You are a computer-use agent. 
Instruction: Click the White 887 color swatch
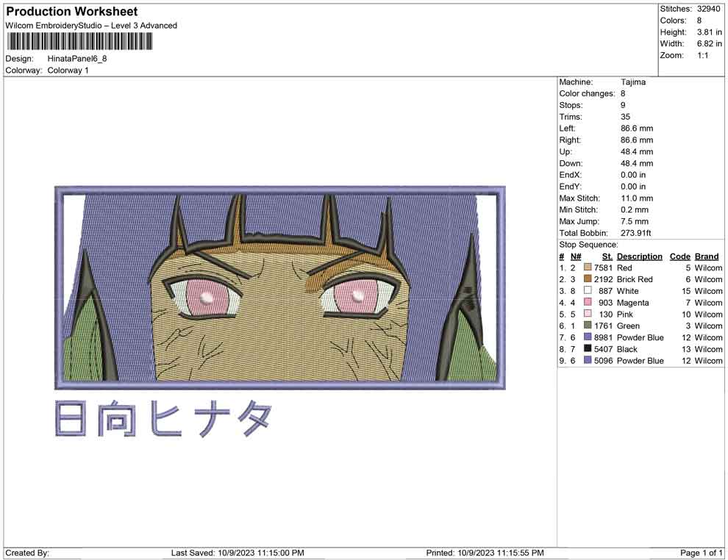coord(588,291)
